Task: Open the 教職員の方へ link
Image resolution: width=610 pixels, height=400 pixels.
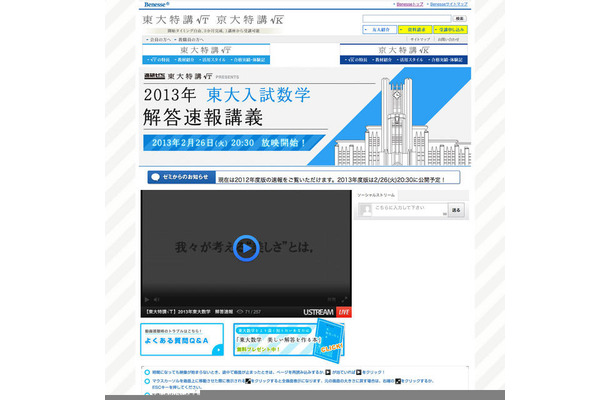Action: (x=189, y=40)
